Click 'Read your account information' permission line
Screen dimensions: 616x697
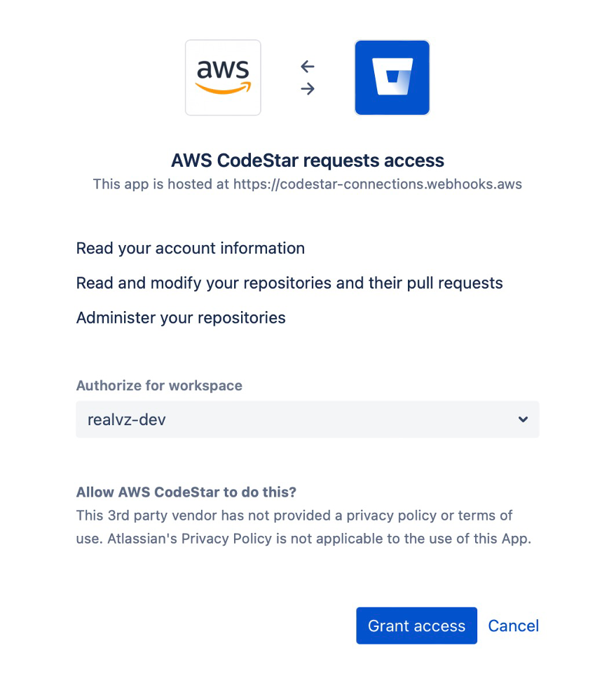click(x=190, y=248)
